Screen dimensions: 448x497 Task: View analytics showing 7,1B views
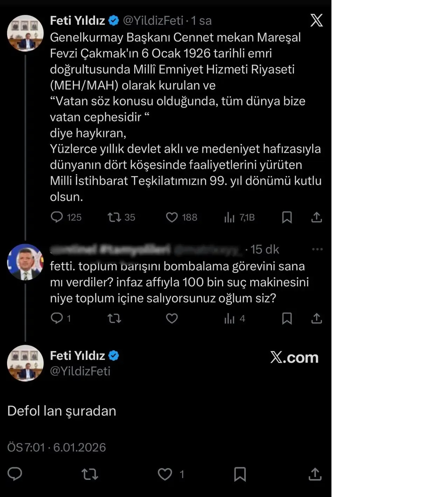[230, 217]
